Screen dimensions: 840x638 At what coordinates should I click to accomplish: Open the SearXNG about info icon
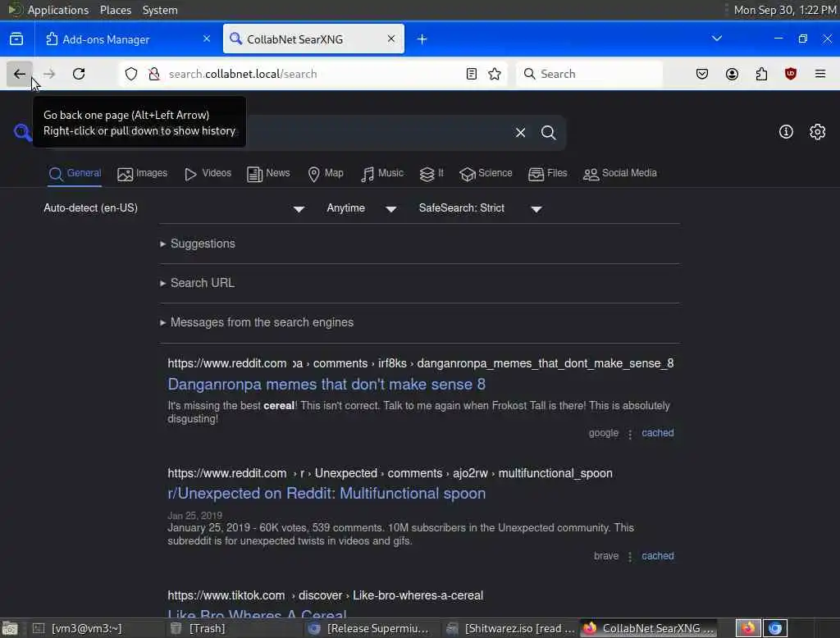pyautogui.click(x=786, y=132)
